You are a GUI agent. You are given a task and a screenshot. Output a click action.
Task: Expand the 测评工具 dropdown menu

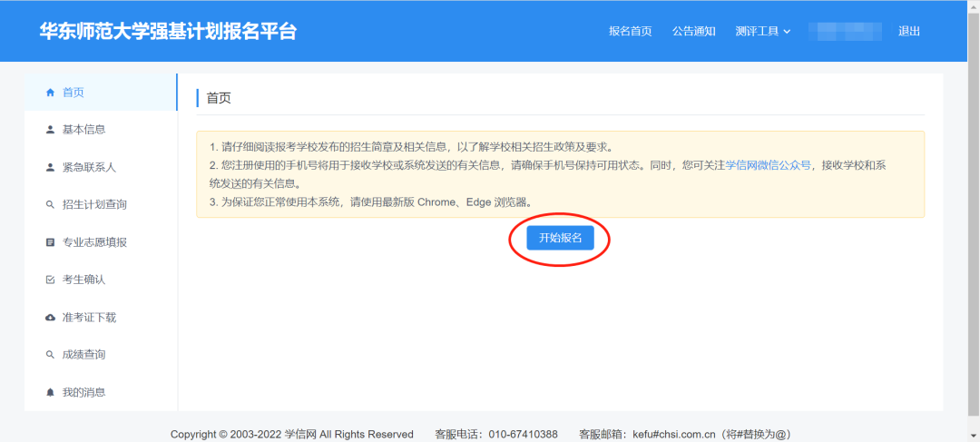[762, 31]
